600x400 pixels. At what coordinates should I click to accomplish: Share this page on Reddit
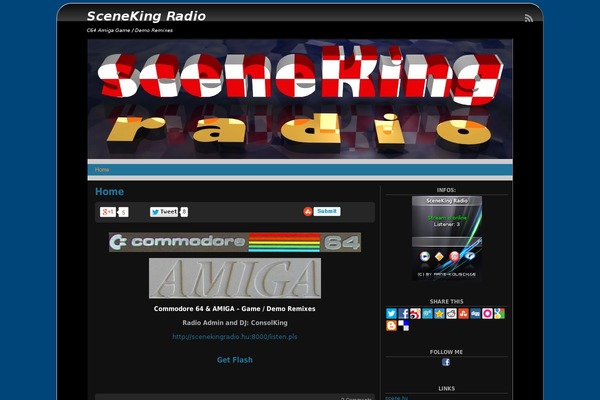pos(451,313)
